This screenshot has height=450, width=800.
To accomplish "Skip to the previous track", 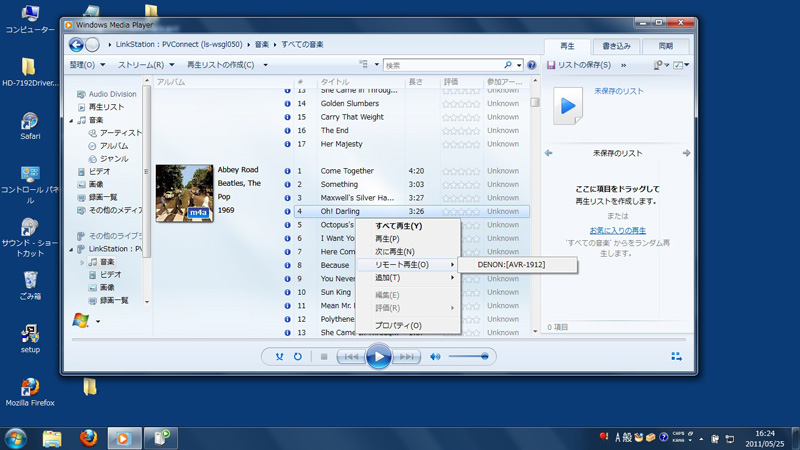I will tap(350, 357).
